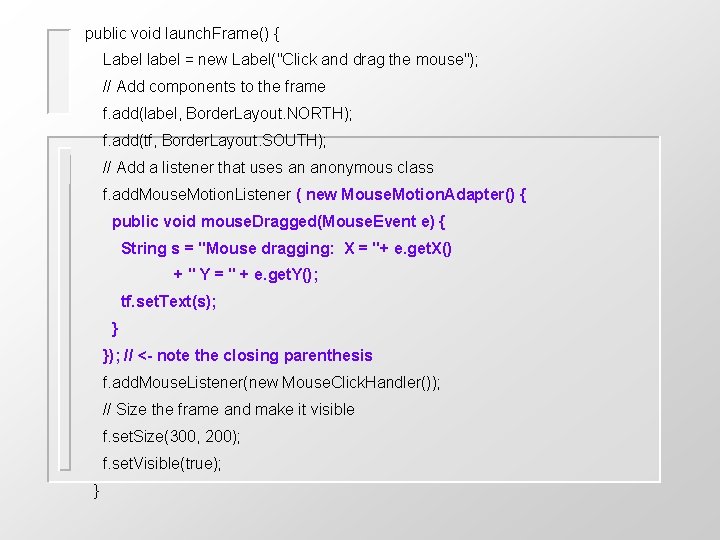Screen dimensions: 720x540
Task: Click the 'f.set.Visible(true);' line
Action: point(162,463)
